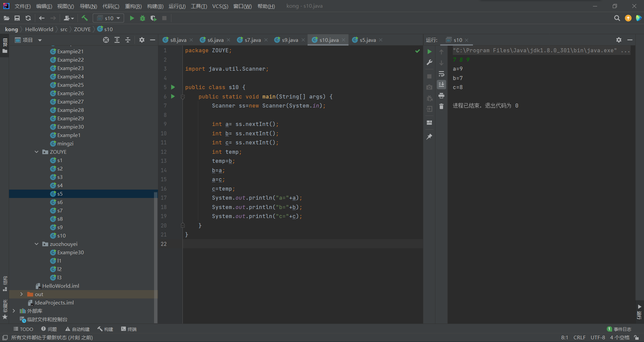The image size is (644, 342).
Task: Click the green Run button in the toolbar
Action: coord(132,18)
